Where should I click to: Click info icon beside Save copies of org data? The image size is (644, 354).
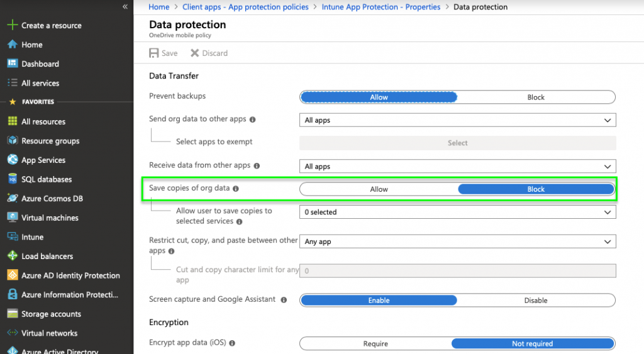(236, 189)
